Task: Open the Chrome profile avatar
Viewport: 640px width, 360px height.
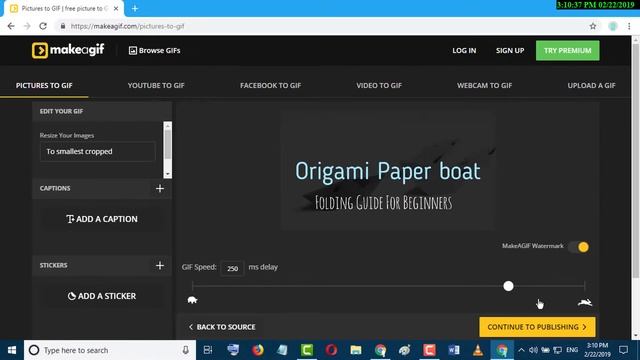Action: tap(613, 26)
